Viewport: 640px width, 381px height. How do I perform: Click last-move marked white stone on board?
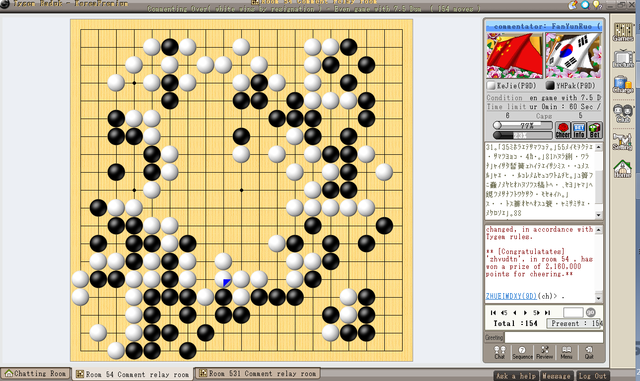point(223,279)
